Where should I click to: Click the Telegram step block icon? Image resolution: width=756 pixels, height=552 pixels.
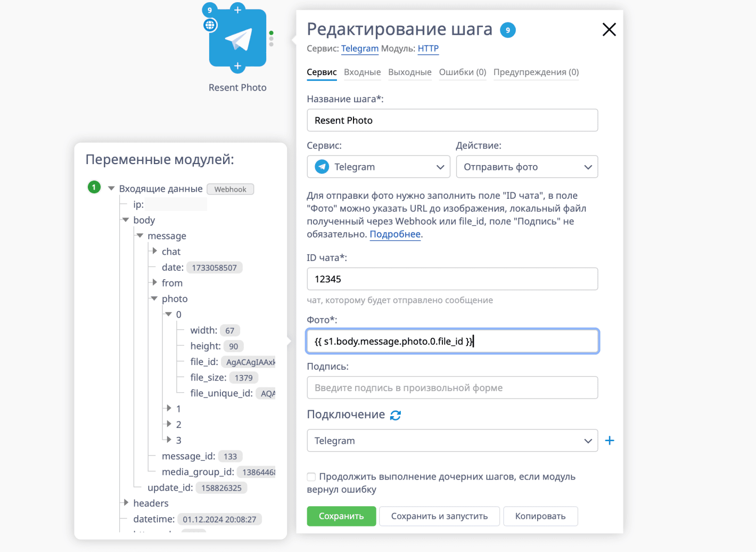pyautogui.click(x=237, y=39)
